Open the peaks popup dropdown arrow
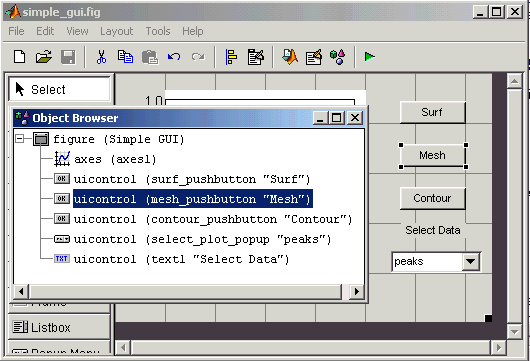The width and height of the screenshot is (530, 361). 471,261
